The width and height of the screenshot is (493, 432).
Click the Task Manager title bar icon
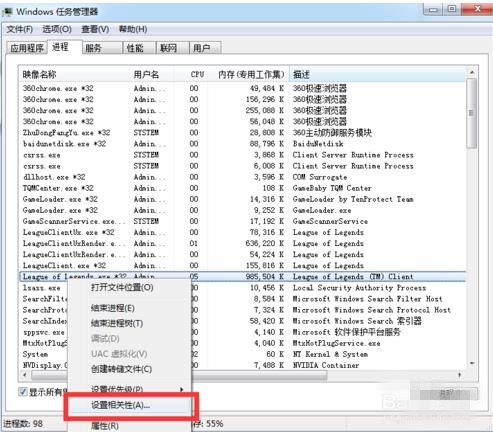(x=7, y=12)
